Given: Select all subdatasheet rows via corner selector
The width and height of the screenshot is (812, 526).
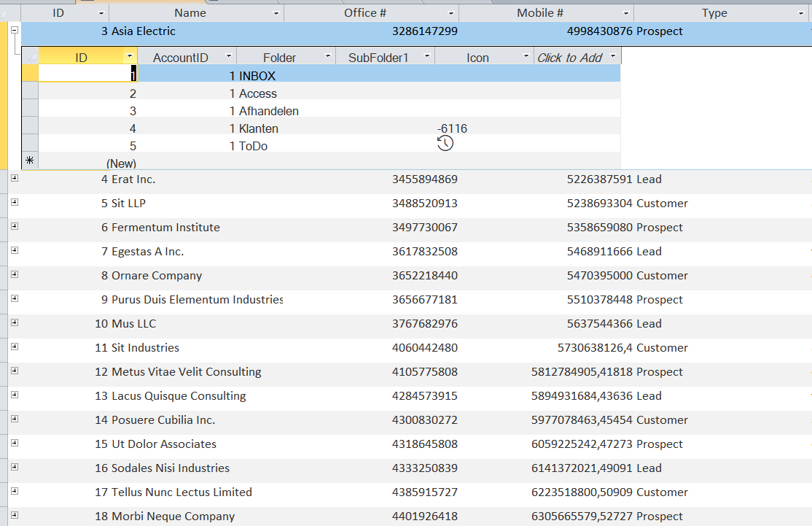Looking at the screenshot, I should point(30,56).
